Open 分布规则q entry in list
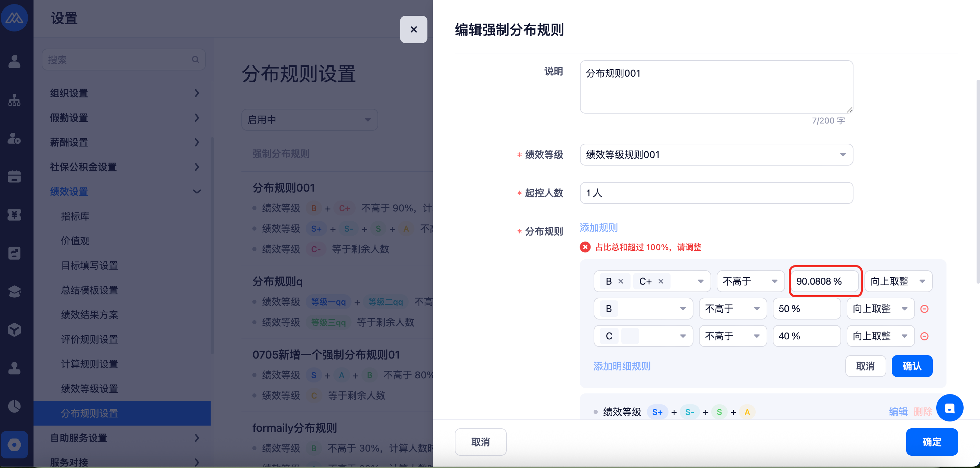 (x=277, y=282)
